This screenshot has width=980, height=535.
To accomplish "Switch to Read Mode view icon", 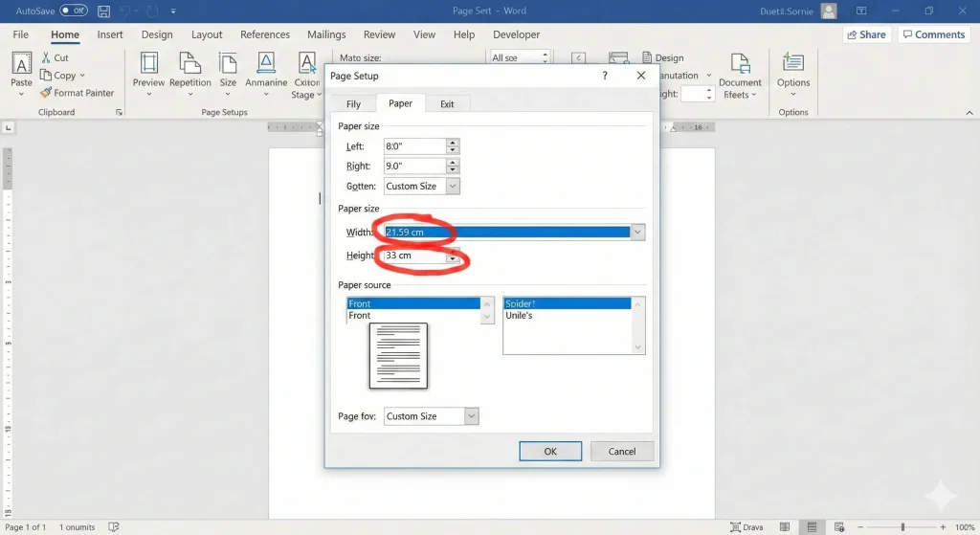I will click(785, 527).
